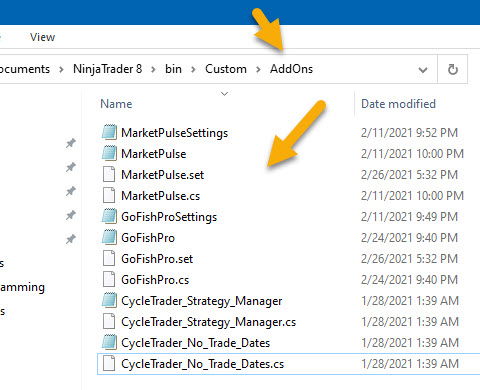Click date 2/11/2021 9:52 PM cell
The height and width of the screenshot is (390, 480).
[x=409, y=133]
